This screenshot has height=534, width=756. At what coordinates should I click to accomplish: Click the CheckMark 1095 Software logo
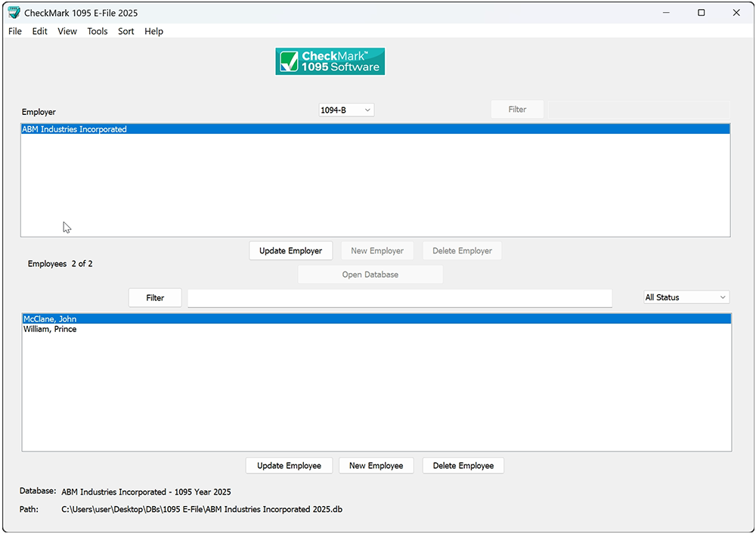(330, 61)
